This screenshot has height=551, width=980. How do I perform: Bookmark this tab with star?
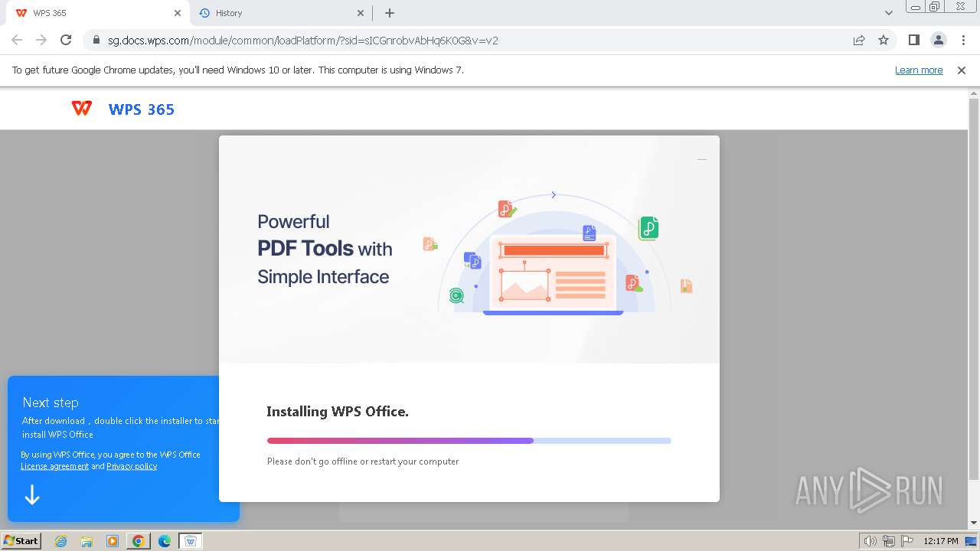(x=884, y=40)
